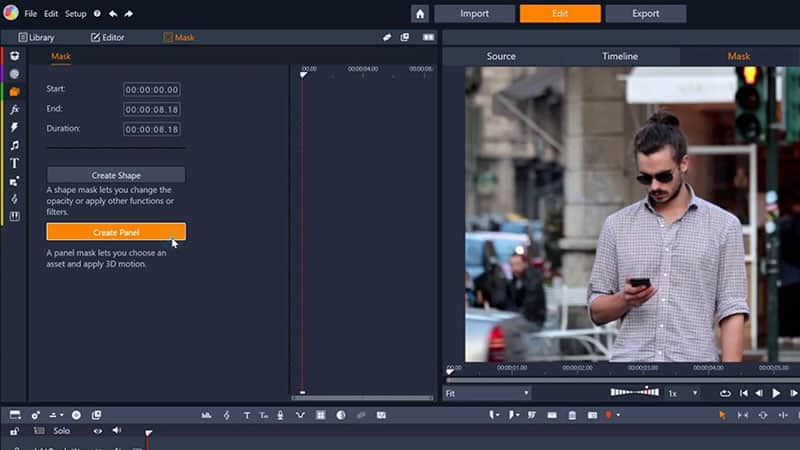Click the End timecode field
The image size is (800, 450).
point(152,109)
